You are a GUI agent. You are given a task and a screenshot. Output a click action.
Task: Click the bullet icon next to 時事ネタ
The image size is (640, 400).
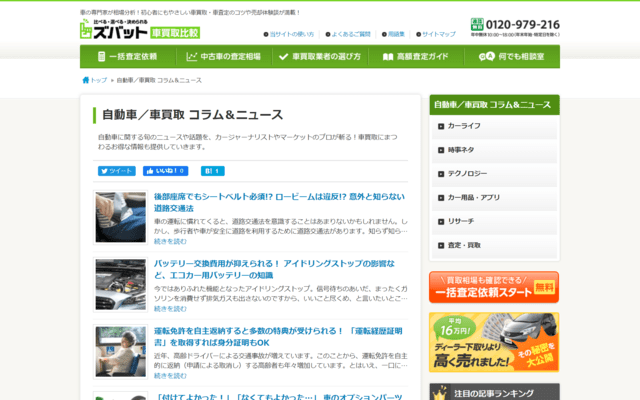coord(441,150)
